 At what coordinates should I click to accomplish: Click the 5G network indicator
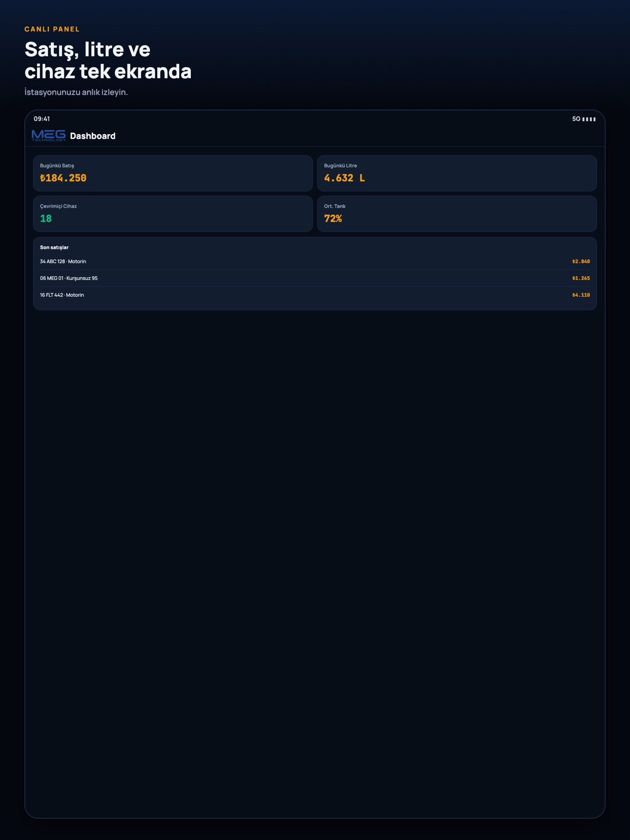coord(576,119)
